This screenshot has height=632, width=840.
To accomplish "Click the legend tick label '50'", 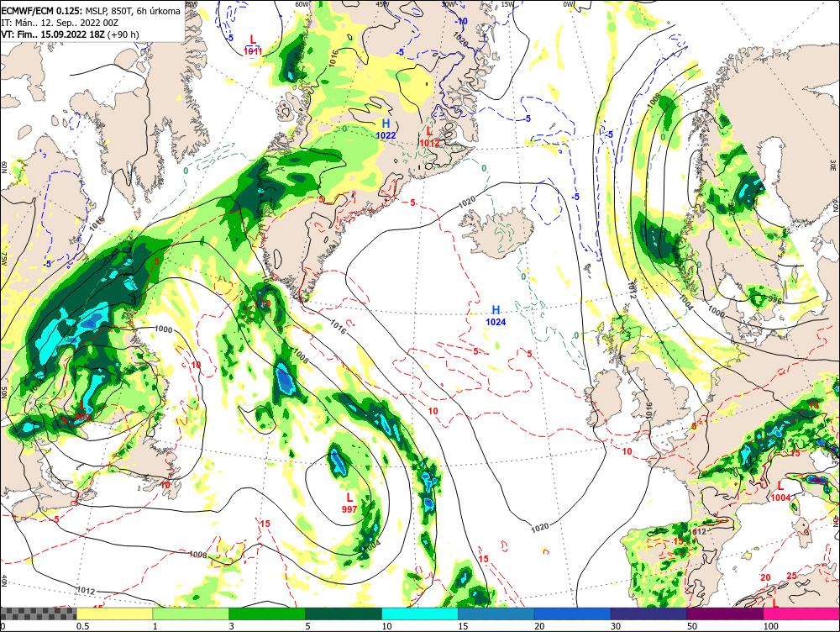I will pyautogui.click(x=692, y=626).
